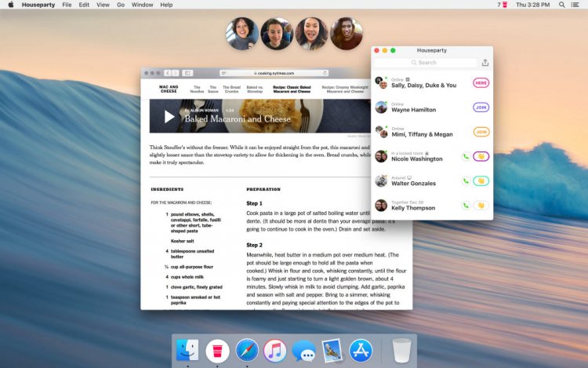Click the MAC AND CHEESE heading link

tap(169, 89)
